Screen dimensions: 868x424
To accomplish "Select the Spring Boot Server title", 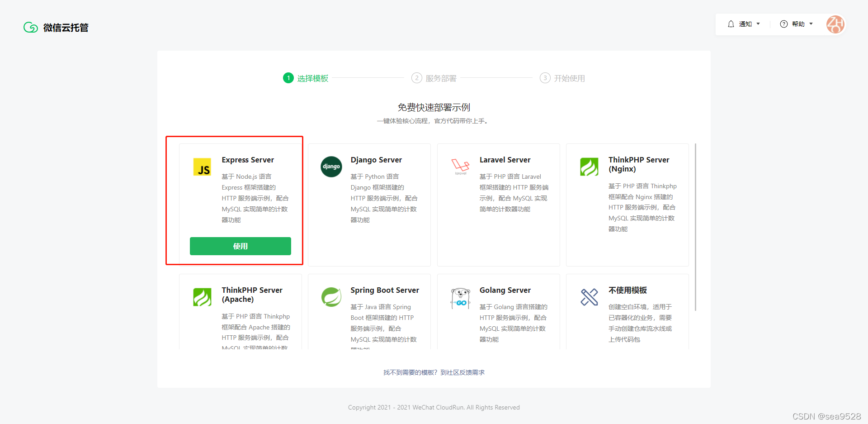I will [385, 290].
